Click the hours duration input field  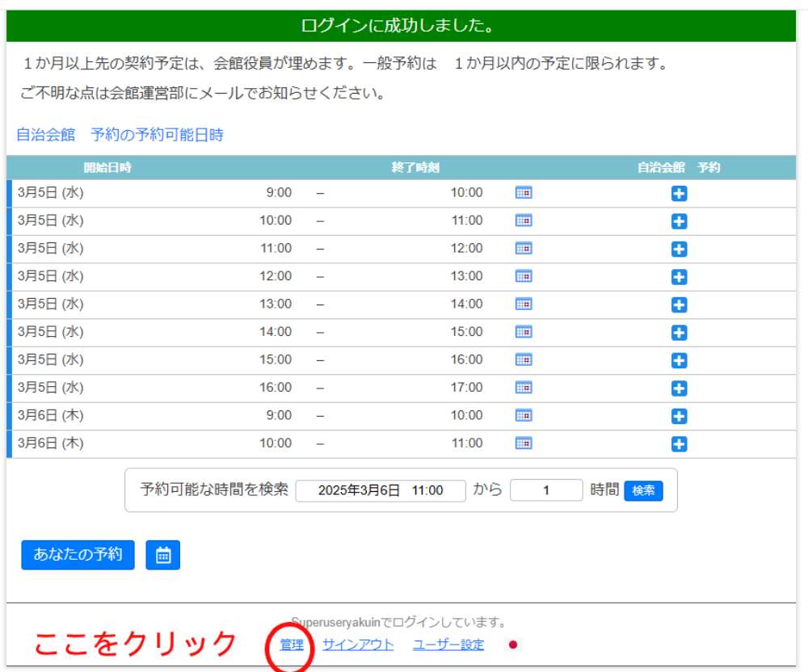click(x=546, y=490)
